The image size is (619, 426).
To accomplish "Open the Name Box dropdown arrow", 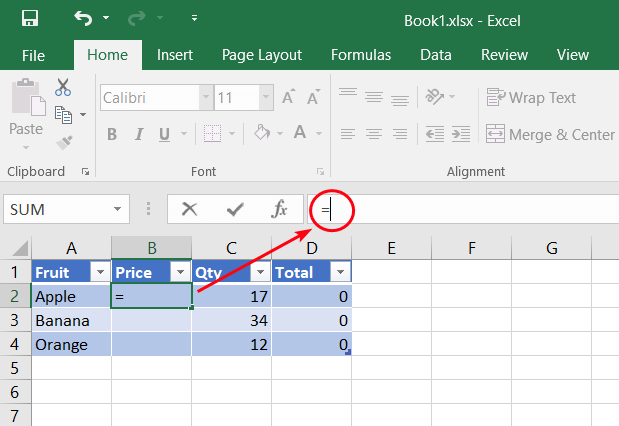I will coord(118,210).
